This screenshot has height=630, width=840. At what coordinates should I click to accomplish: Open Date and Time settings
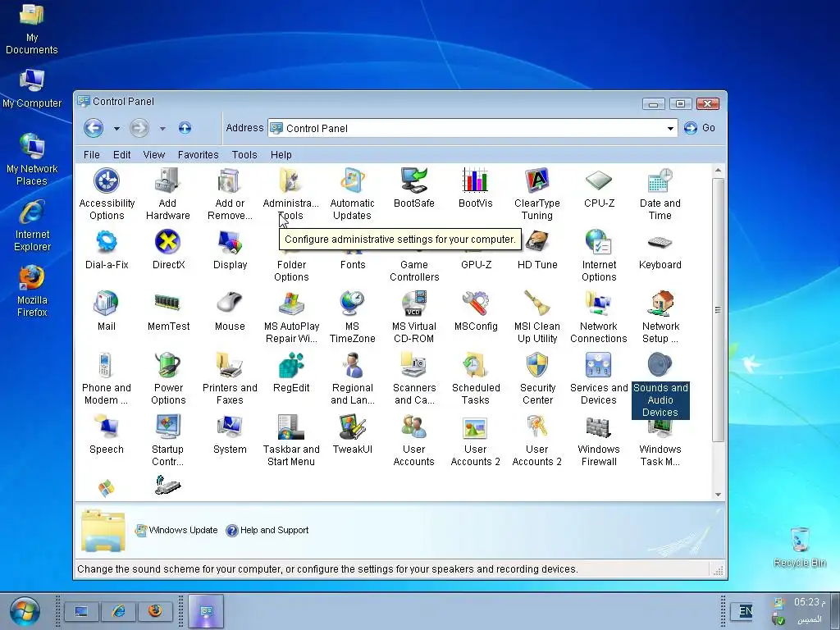pyautogui.click(x=660, y=194)
